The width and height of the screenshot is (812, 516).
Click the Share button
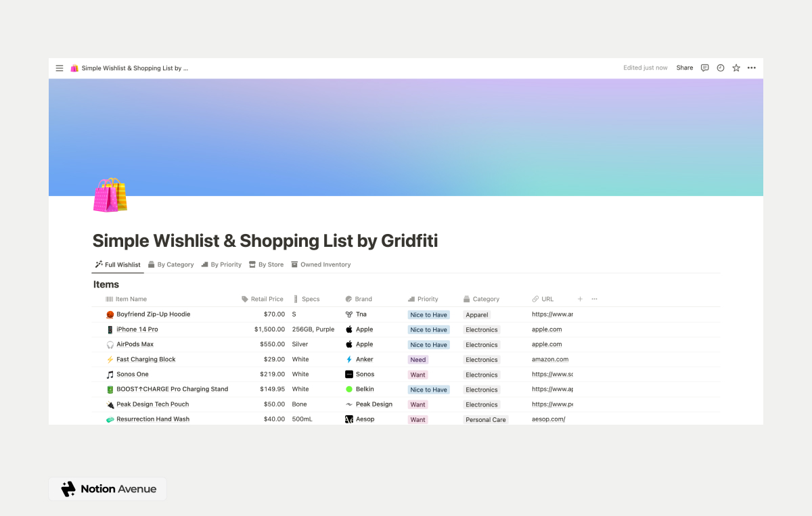point(685,68)
